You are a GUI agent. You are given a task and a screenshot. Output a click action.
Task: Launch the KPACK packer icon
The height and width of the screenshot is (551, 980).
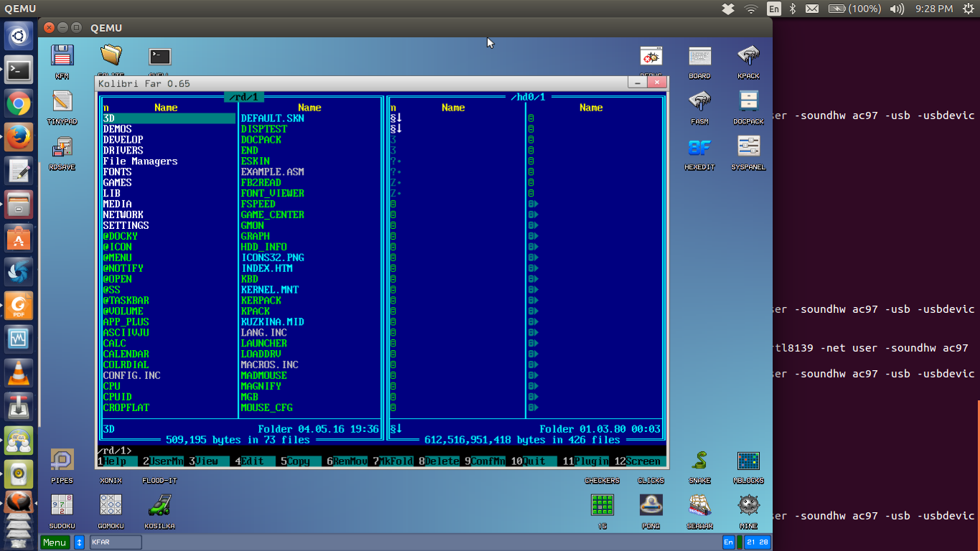tap(748, 56)
